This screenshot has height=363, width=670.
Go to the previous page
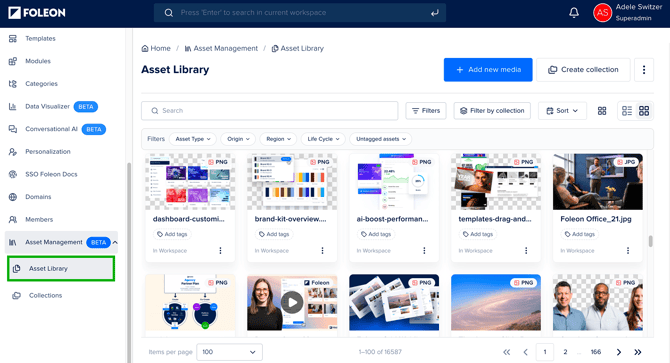[526, 352]
